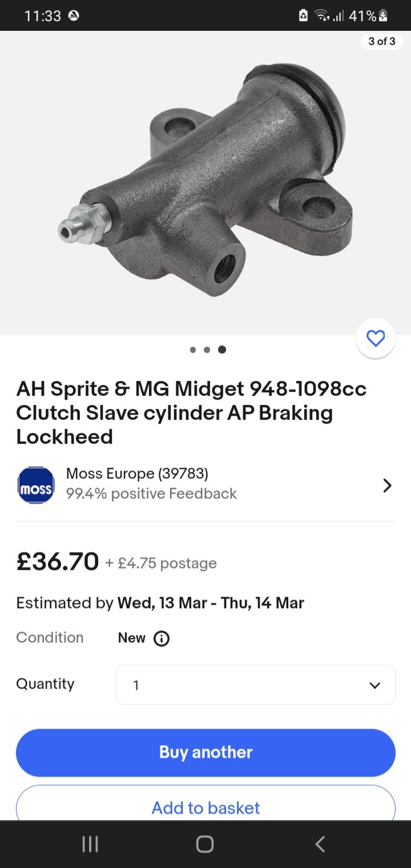The image size is (411, 868).
Task: Tap the Wi-Fi signal icon in status bar
Action: (323, 16)
